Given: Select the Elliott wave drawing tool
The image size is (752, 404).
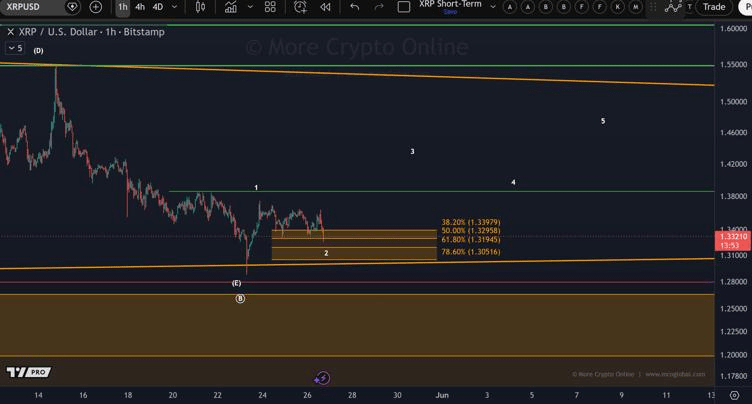Looking at the screenshot, I should pos(673,7).
